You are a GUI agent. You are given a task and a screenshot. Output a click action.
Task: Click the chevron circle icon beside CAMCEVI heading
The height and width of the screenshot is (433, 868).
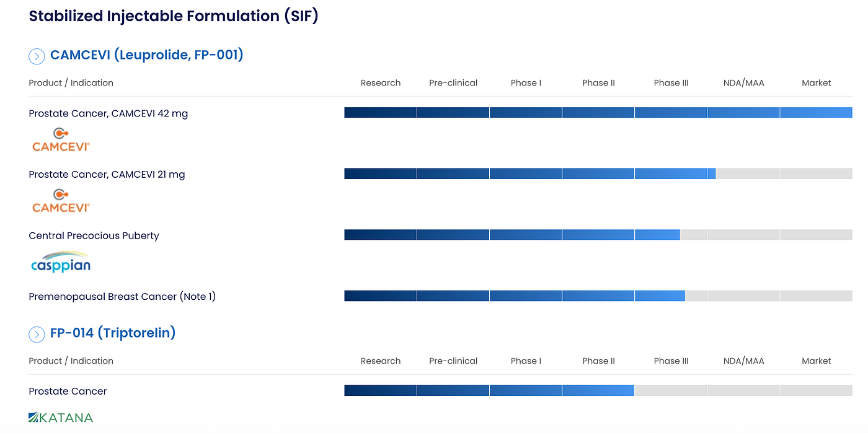coord(37,56)
